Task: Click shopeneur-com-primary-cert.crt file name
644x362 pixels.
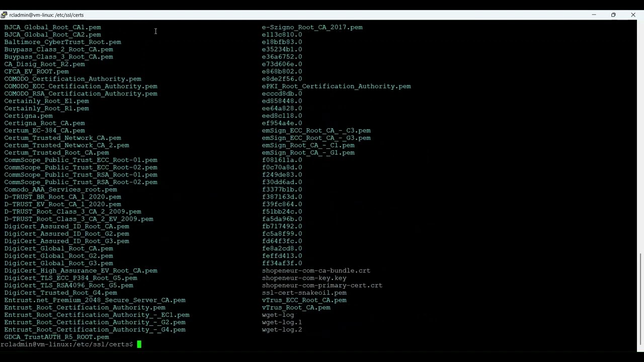Action: (x=323, y=286)
